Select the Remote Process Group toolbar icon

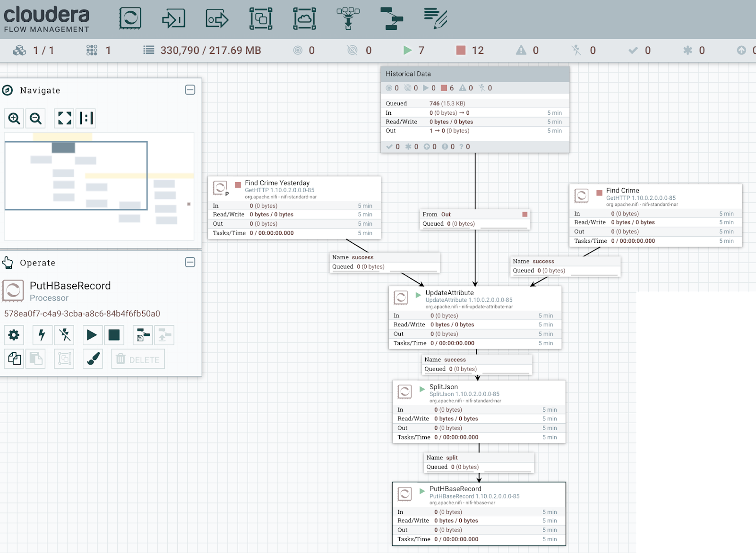(304, 18)
